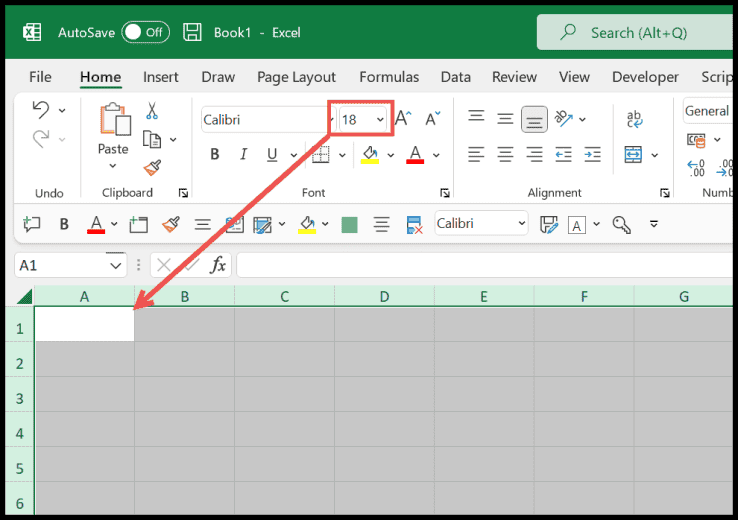Click the Wrap Text icon
Viewport: 738px width, 520px height.
click(634, 119)
